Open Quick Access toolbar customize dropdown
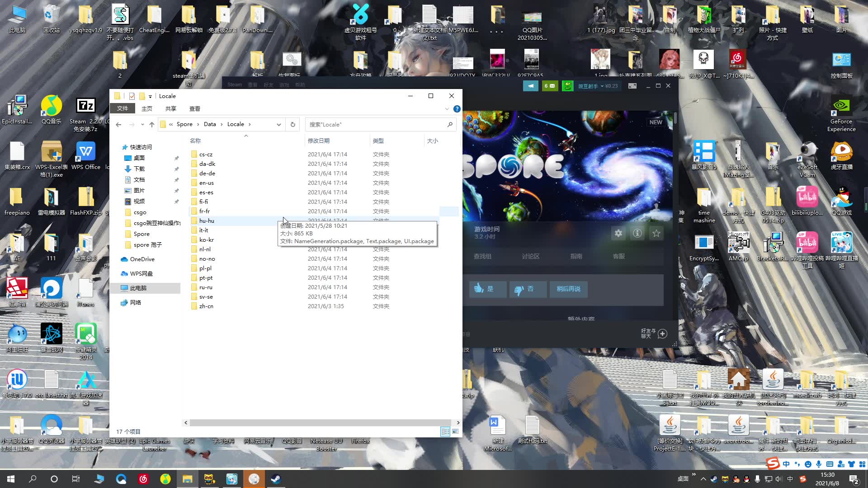Screen dimensions: 868x488 tap(150, 96)
